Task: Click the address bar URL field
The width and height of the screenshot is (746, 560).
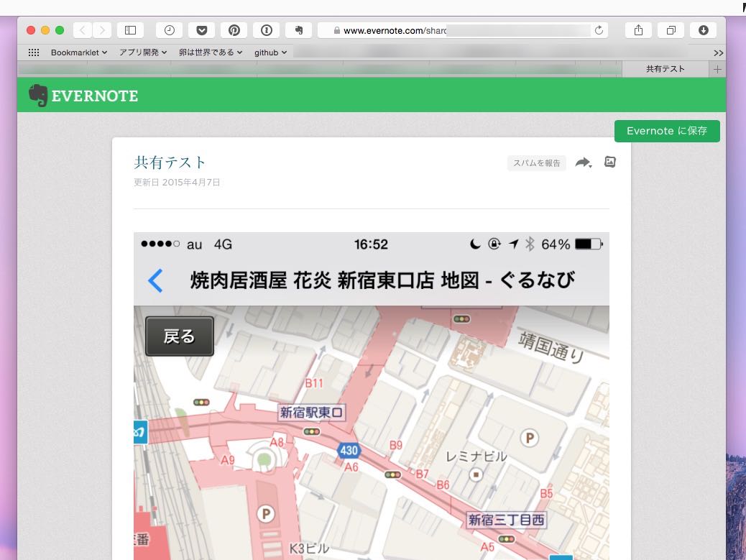Action: [462, 30]
